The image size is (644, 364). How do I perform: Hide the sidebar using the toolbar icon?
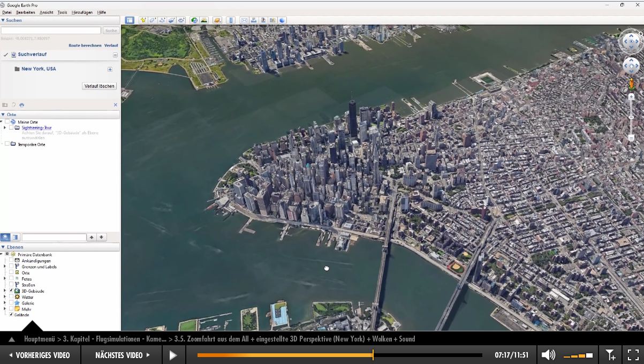pos(130,20)
